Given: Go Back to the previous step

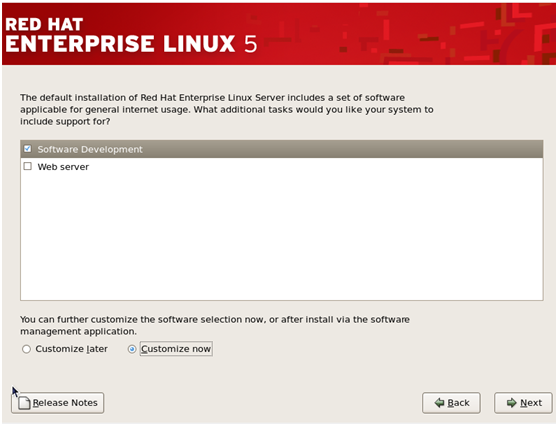Looking at the screenshot, I should point(451,403).
